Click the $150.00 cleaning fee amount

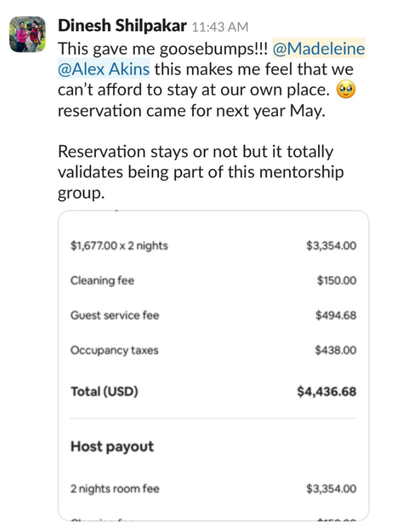(336, 280)
